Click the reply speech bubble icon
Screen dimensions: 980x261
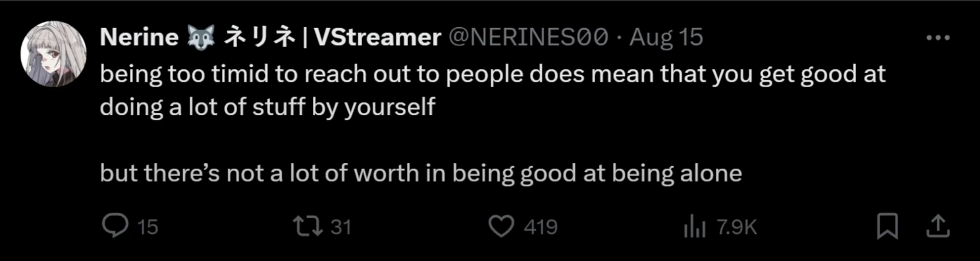coord(115,226)
